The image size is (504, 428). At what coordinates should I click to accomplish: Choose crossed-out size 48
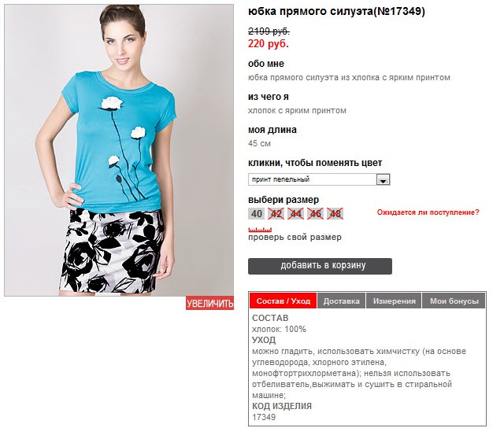point(335,214)
